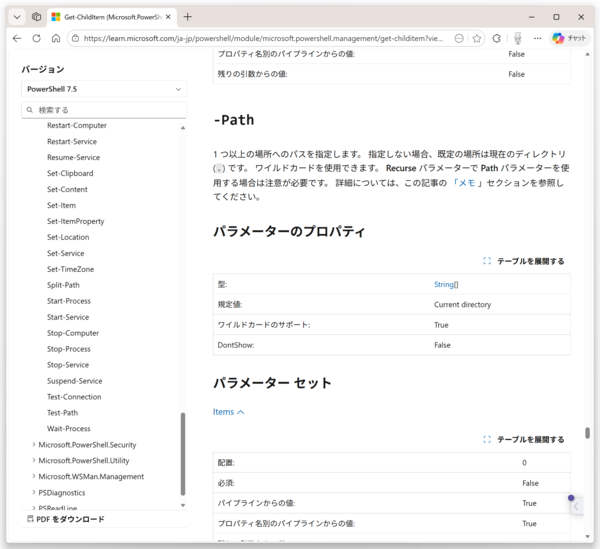Open Copilot chat button
This screenshot has height=549, width=600.
click(x=570, y=38)
